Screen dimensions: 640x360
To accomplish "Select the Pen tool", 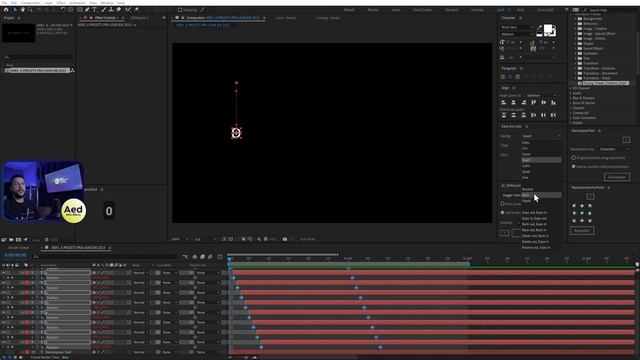I will point(87,9).
